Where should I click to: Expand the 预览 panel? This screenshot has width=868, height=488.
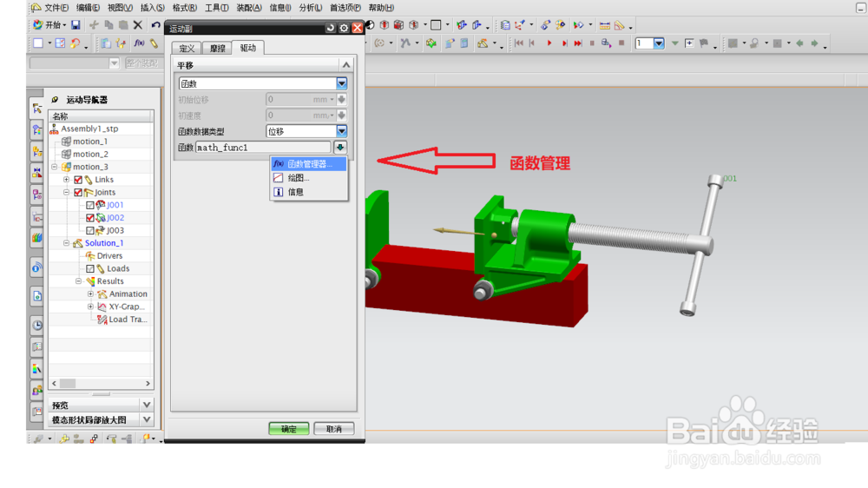coord(147,405)
